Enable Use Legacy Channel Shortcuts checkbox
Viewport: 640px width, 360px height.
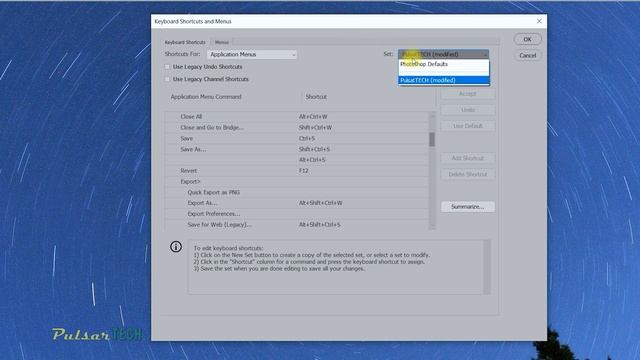[167, 79]
